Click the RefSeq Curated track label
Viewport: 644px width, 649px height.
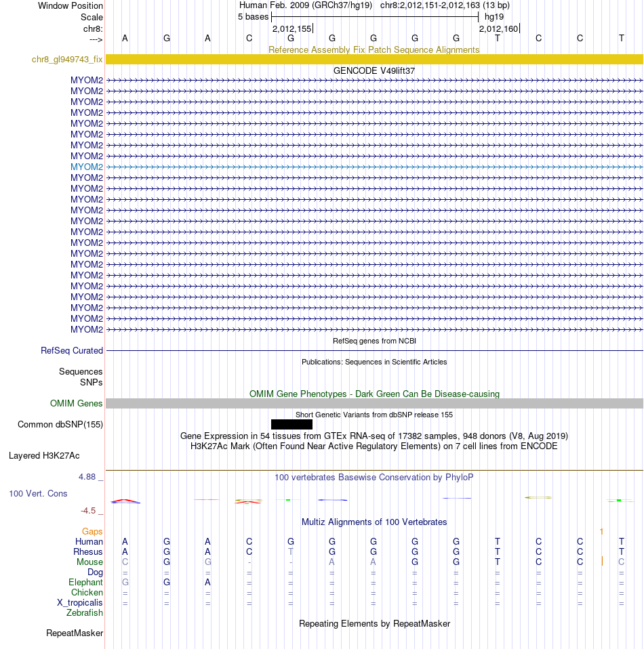pos(72,350)
